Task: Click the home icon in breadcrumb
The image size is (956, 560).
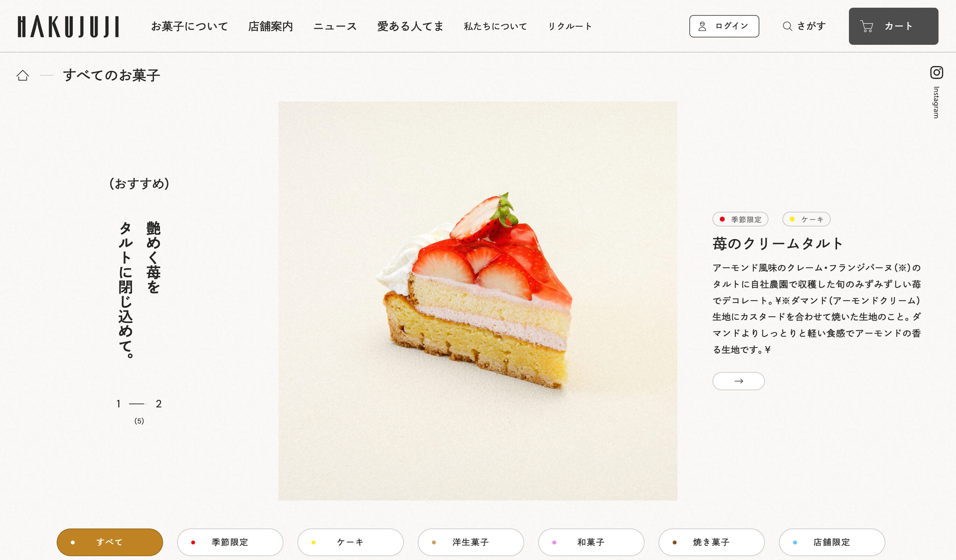Action: [x=23, y=76]
